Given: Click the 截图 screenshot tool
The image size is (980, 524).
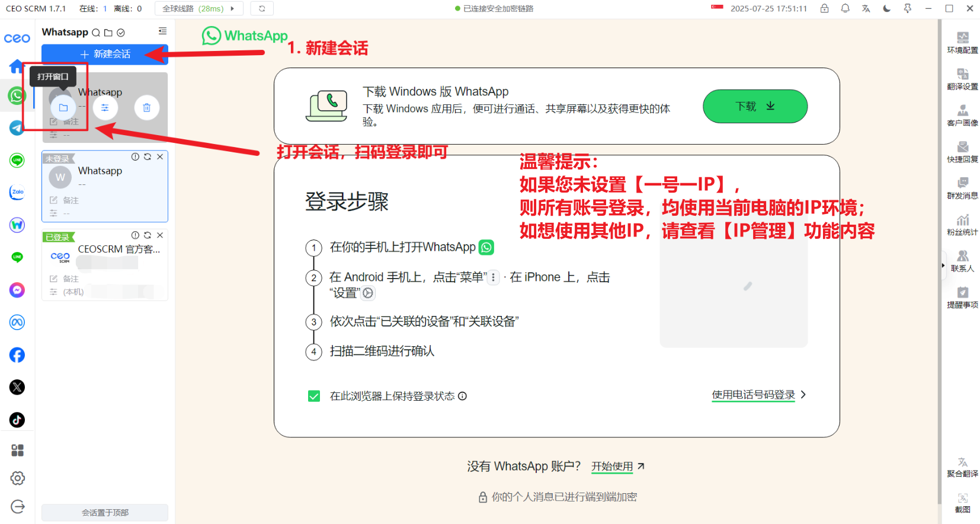Looking at the screenshot, I should [x=963, y=503].
